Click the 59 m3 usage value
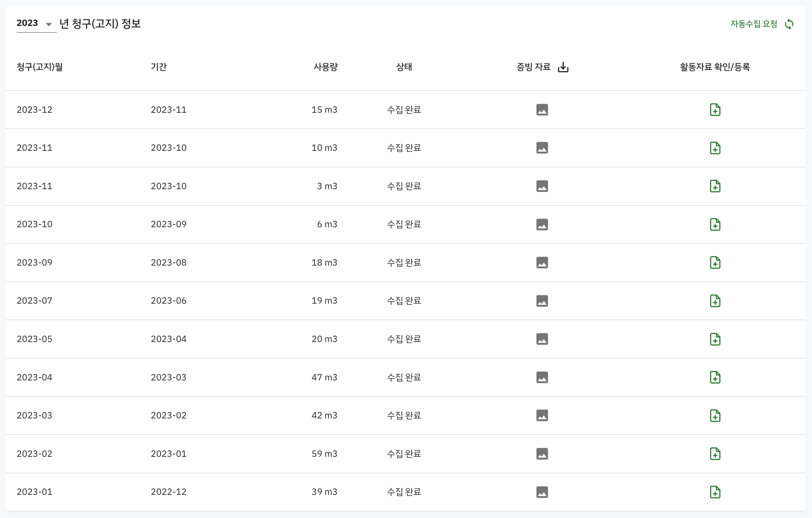 coord(324,454)
